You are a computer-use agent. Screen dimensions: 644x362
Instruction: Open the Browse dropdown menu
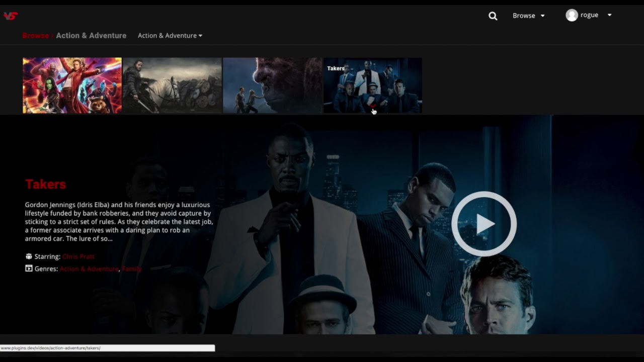(x=528, y=16)
